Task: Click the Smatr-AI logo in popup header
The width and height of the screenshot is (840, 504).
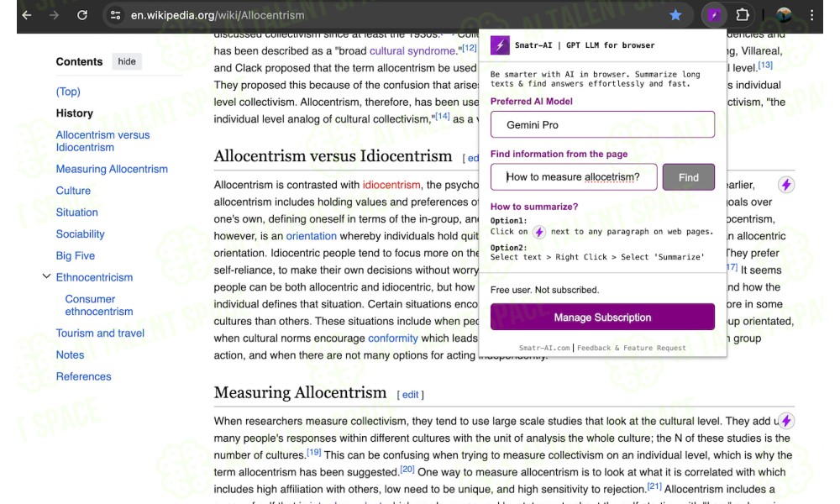Action: click(x=500, y=45)
